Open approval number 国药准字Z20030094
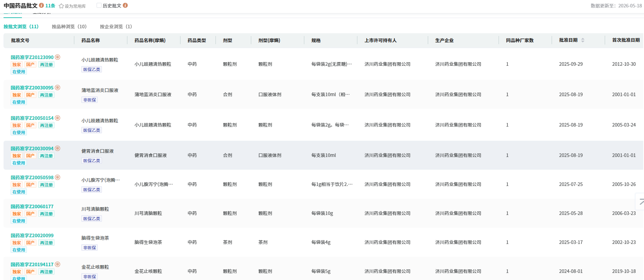 [x=32, y=148]
